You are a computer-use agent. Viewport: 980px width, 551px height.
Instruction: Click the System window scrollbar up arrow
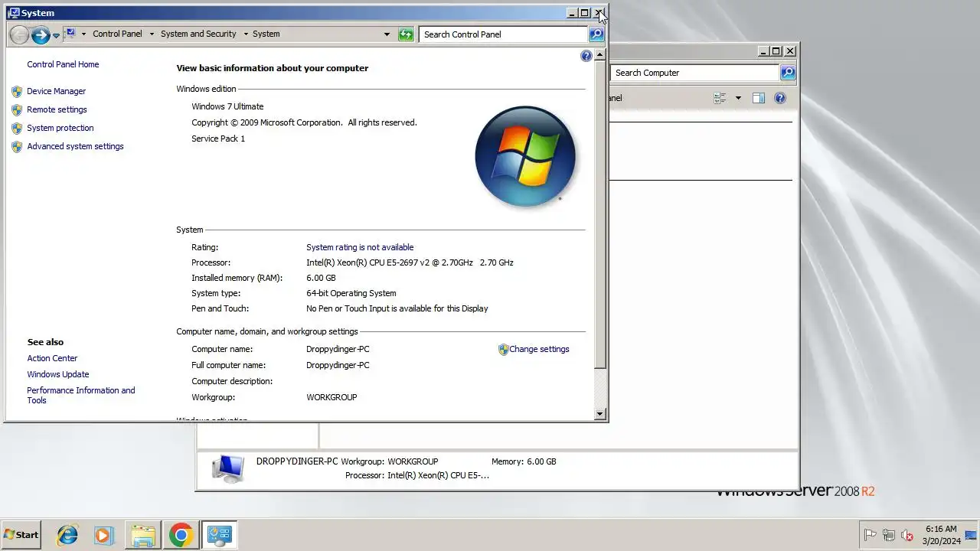coord(600,55)
